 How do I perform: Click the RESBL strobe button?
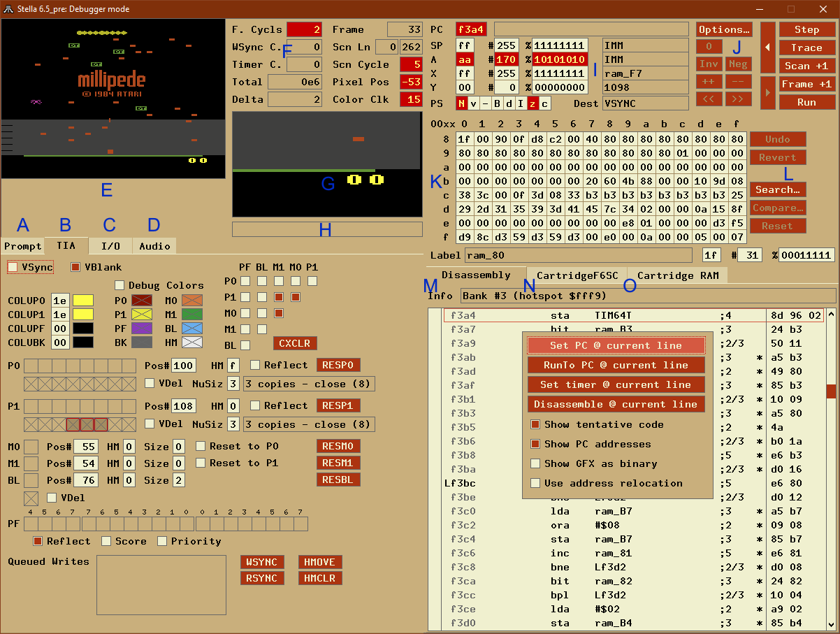coord(339,480)
